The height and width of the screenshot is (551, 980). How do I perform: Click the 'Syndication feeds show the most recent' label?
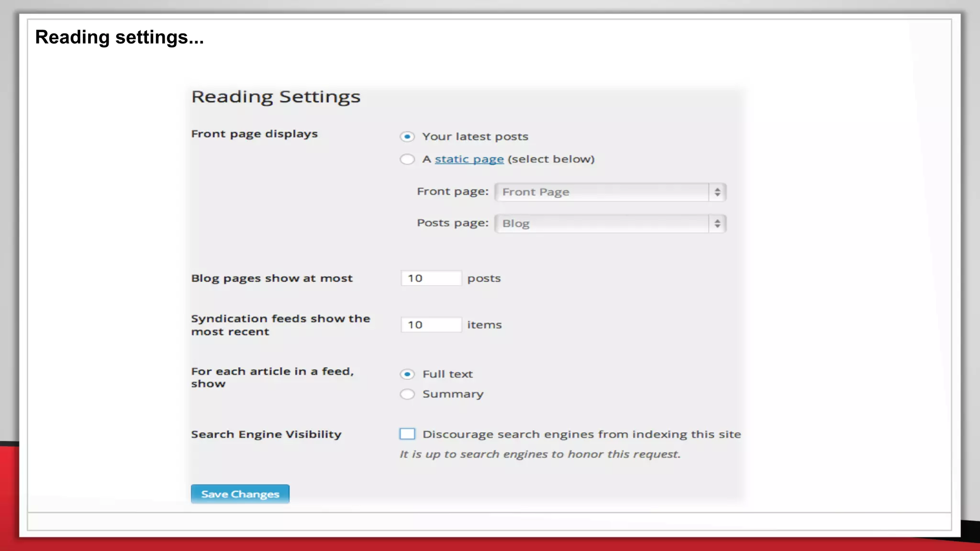pyautogui.click(x=280, y=325)
